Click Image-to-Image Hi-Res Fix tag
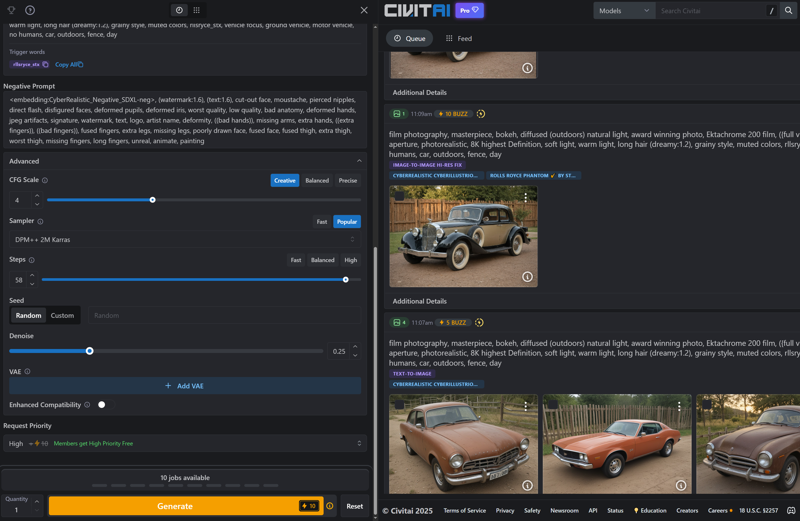800x521 pixels. pos(427,165)
